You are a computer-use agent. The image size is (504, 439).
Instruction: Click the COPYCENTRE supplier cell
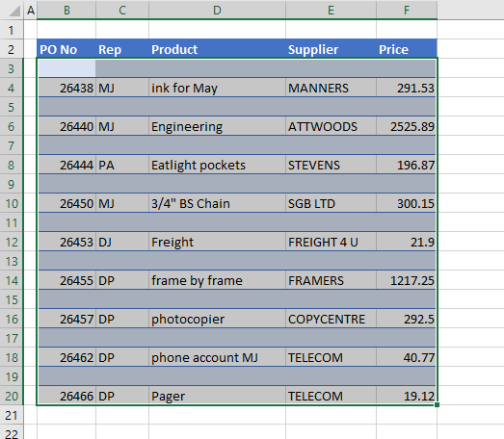click(x=331, y=320)
